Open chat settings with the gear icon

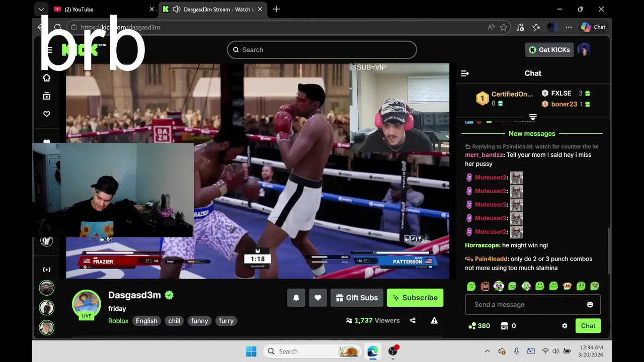[x=565, y=326]
